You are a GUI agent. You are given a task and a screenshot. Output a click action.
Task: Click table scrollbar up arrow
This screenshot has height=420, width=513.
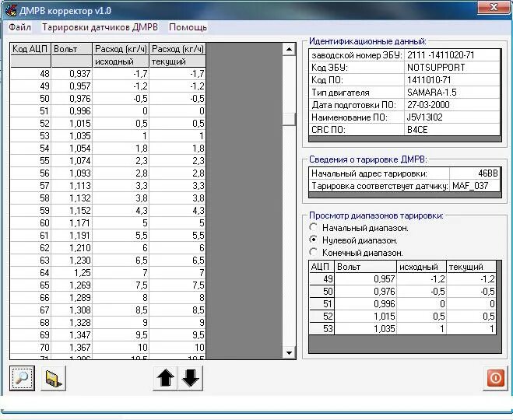pos(289,49)
